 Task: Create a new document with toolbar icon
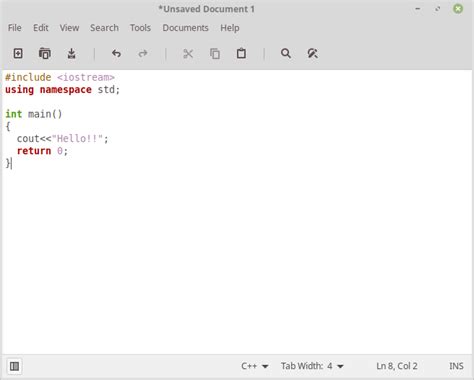point(18,53)
